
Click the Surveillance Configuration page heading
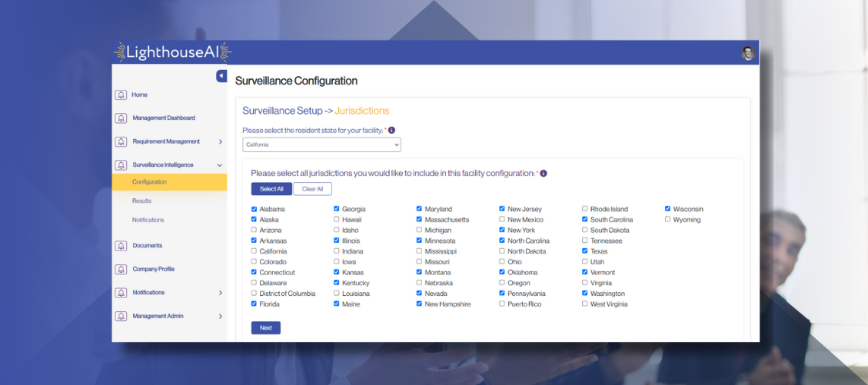[296, 81]
